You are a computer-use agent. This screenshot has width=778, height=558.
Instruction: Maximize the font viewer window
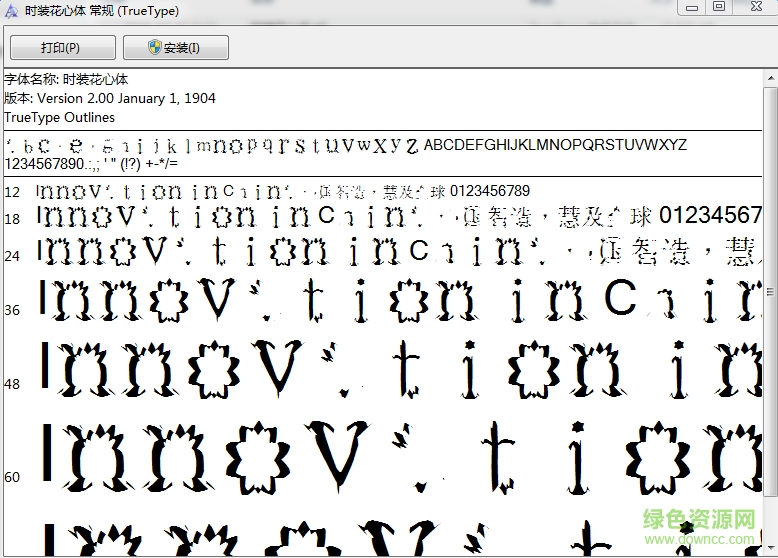pyautogui.click(x=719, y=7)
